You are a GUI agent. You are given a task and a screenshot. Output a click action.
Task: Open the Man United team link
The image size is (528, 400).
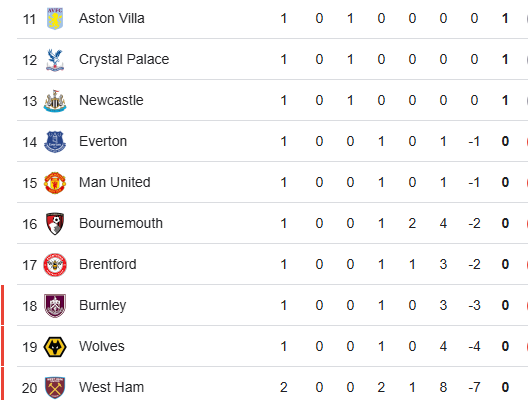(x=115, y=182)
